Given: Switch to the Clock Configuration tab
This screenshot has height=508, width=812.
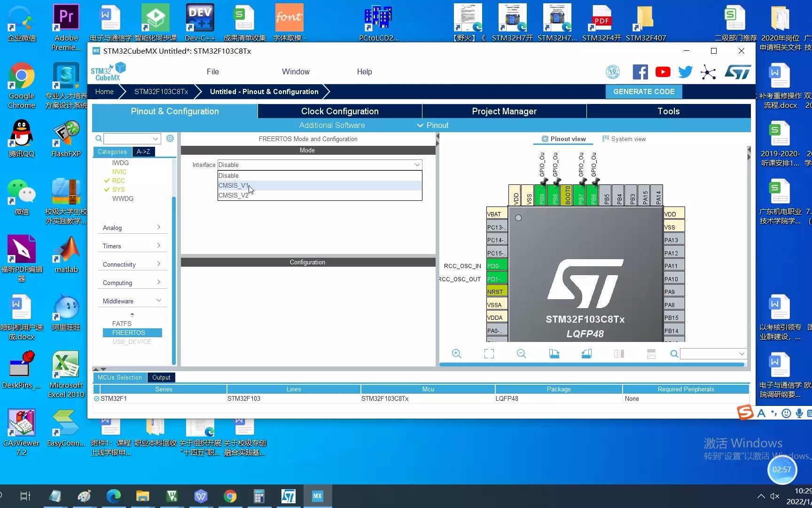Looking at the screenshot, I should [340, 111].
